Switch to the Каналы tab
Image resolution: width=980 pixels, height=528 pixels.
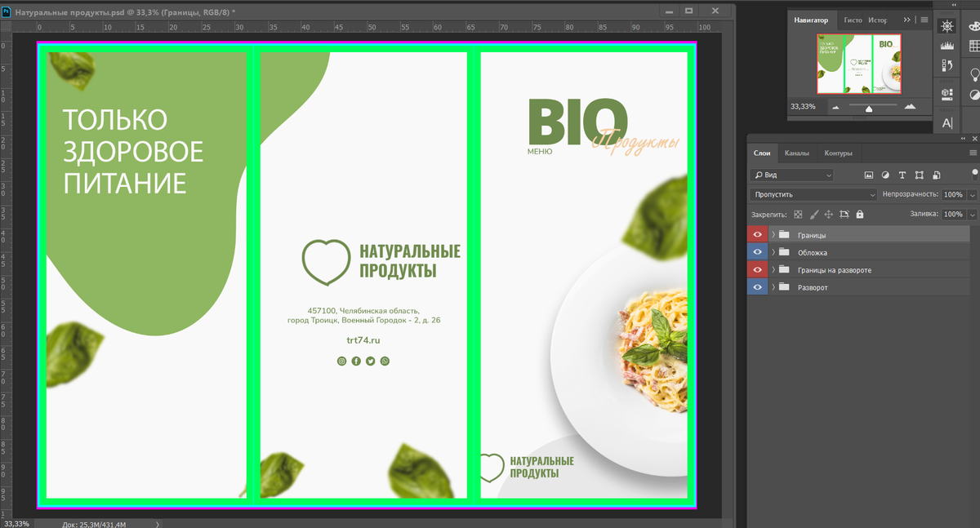[x=797, y=153]
